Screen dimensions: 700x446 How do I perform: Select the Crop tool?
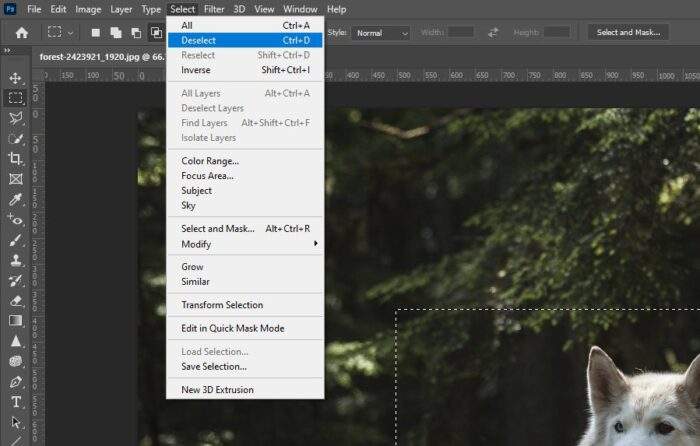coord(16,158)
